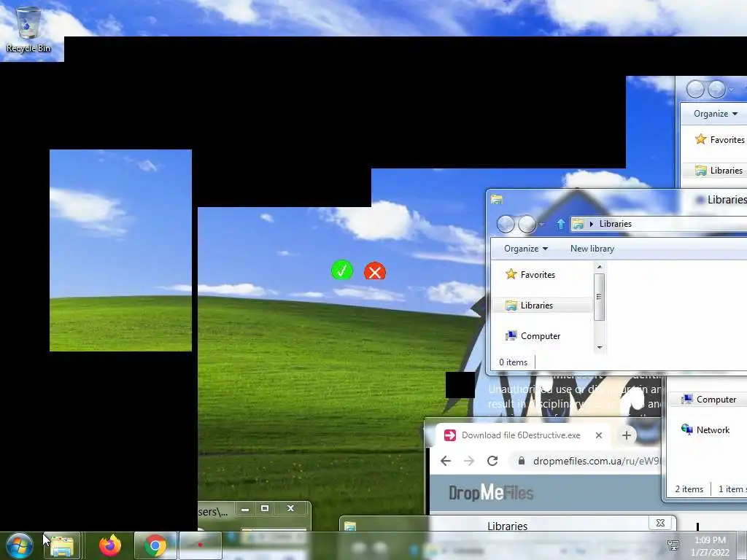Click the New library button
The height and width of the screenshot is (560, 747).
click(x=592, y=249)
